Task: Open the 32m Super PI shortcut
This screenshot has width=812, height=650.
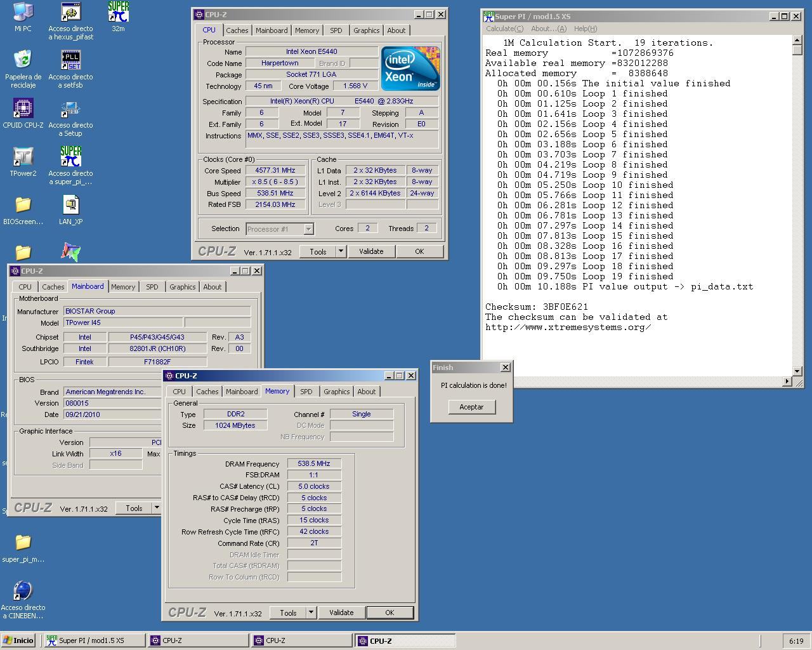Action: coord(118,13)
